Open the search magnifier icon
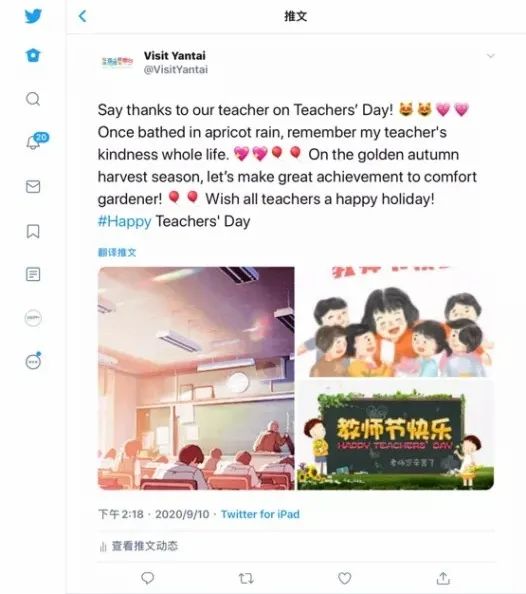 pyautogui.click(x=33, y=99)
